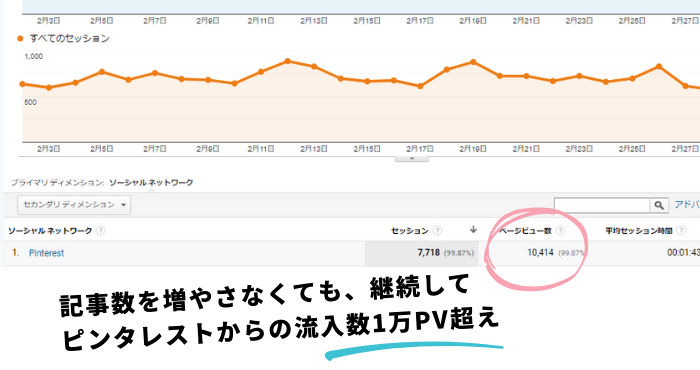
Task: Open the アドバンス filter link
Action: coord(687,204)
